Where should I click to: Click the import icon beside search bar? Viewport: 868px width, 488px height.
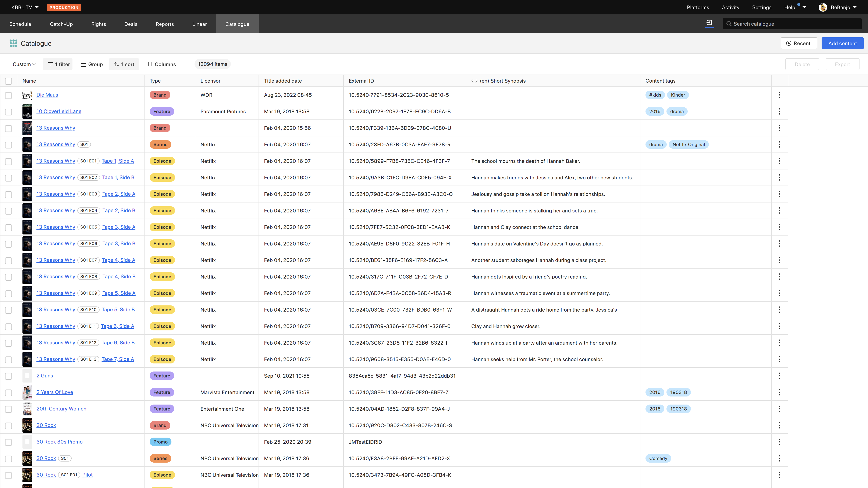709,23
